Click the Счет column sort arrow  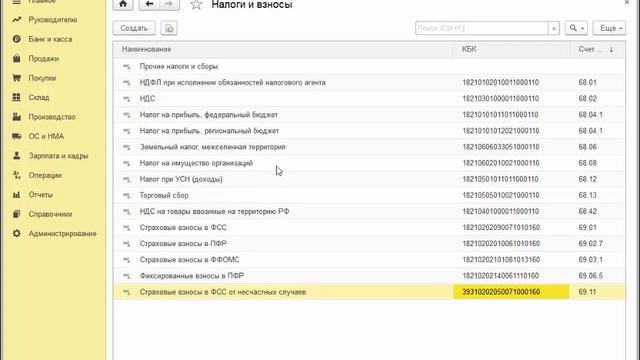click(x=611, y=49)
